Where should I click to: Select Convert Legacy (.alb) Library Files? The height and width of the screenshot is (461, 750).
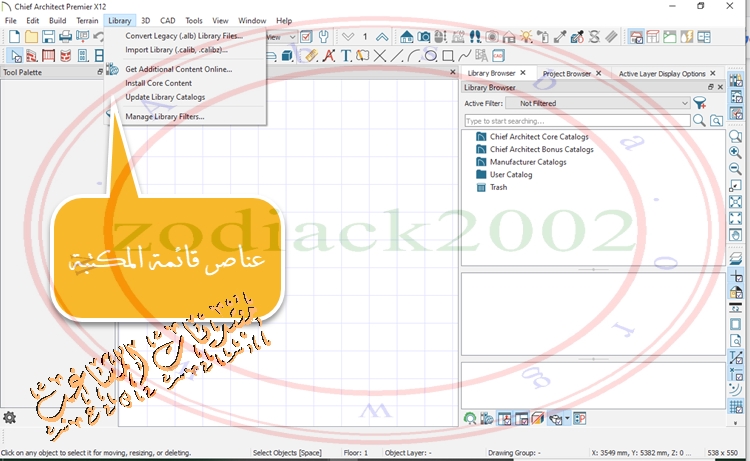184,36
